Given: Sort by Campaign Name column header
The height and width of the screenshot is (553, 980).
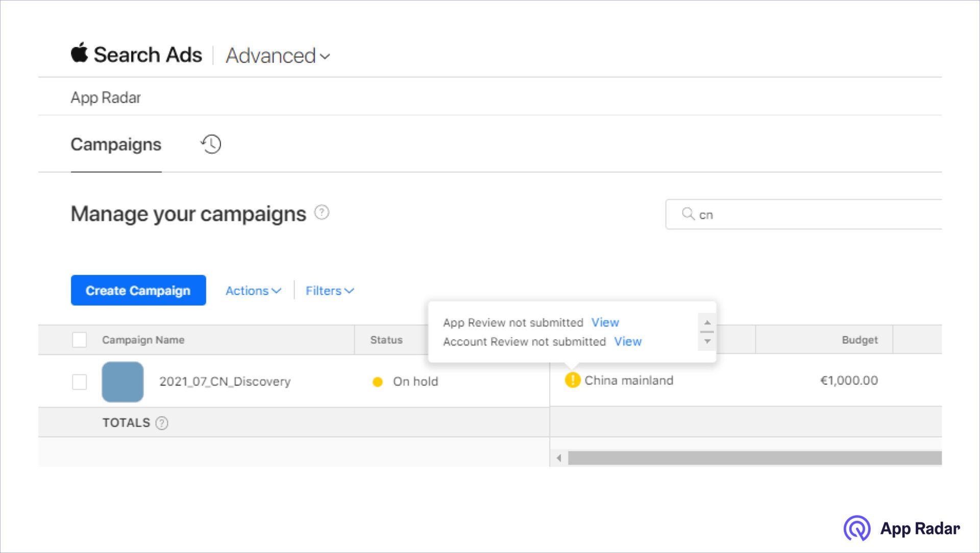Looking at the screenshot, I should point(143,340).
